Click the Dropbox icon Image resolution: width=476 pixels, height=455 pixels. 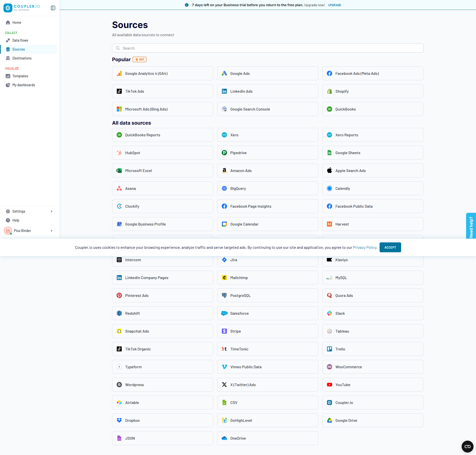tap(119, 421)
